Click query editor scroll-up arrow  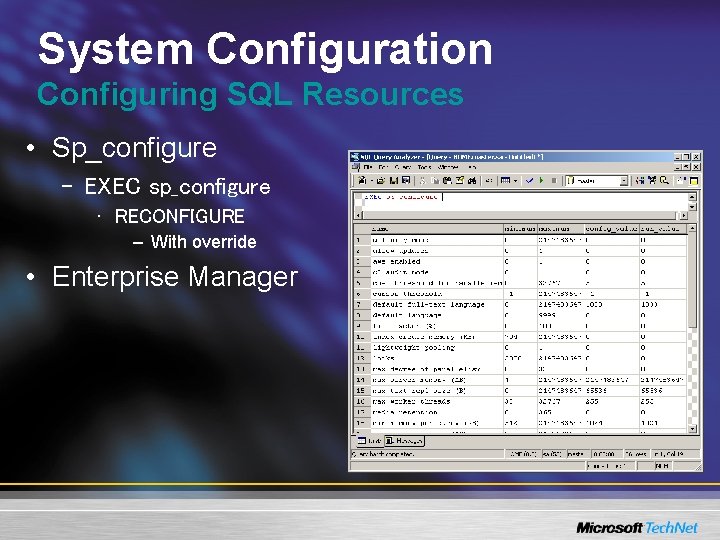coord(692,197)
